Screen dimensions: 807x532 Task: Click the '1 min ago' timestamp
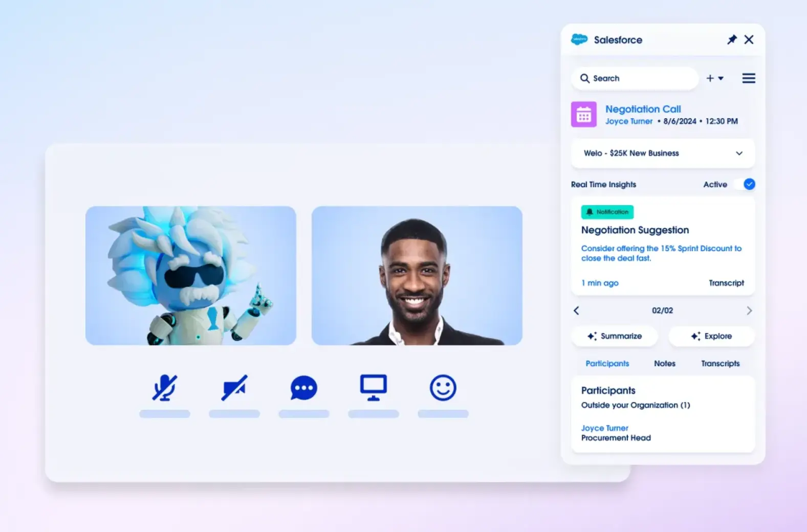[x=600, y=283]
